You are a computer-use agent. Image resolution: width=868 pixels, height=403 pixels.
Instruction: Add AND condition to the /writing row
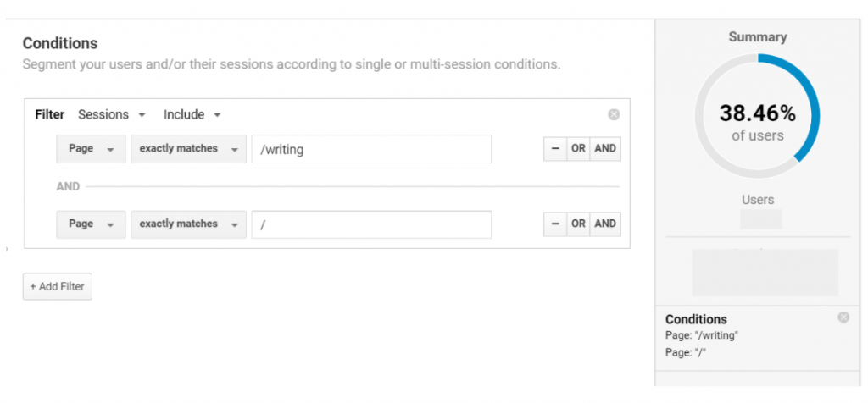pos(605,148)
